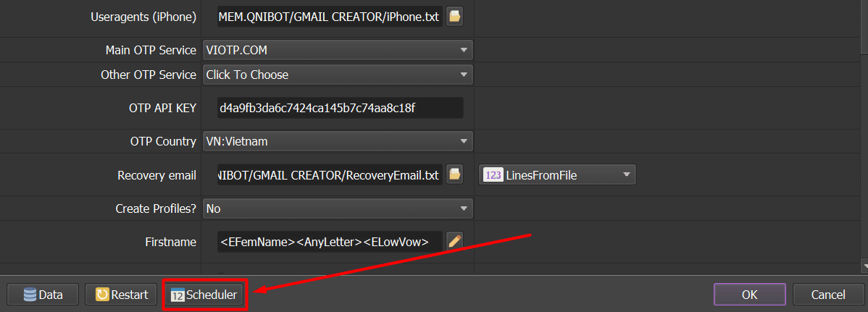The height and width of the screenshot is (312, 868).
Task: Open the OTP Country dropdown
Action: 338,141
